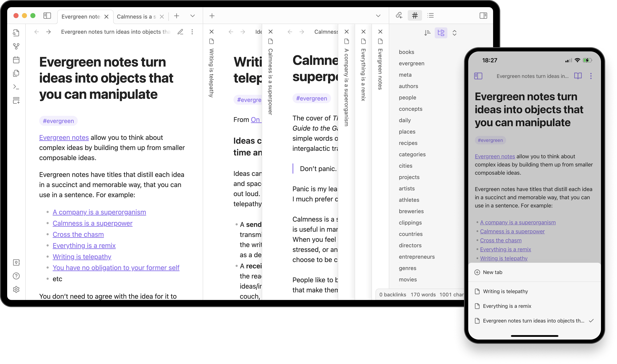Open today's daily note via calendar icon
617x364 pixels.
16,60
